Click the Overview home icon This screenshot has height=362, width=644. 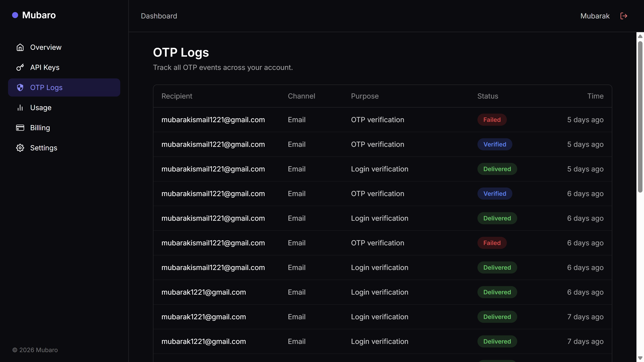20,47
